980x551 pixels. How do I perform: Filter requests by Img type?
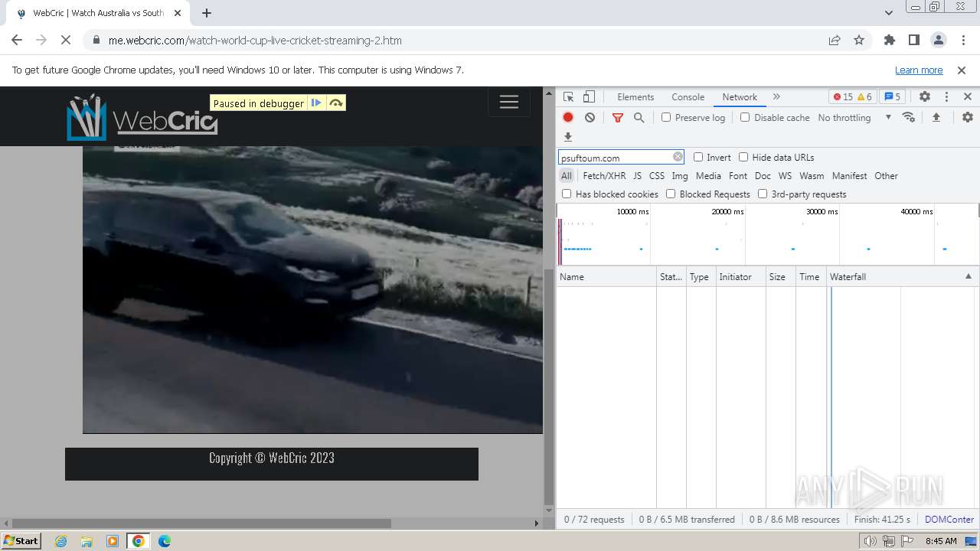click(x=679, y=175)
